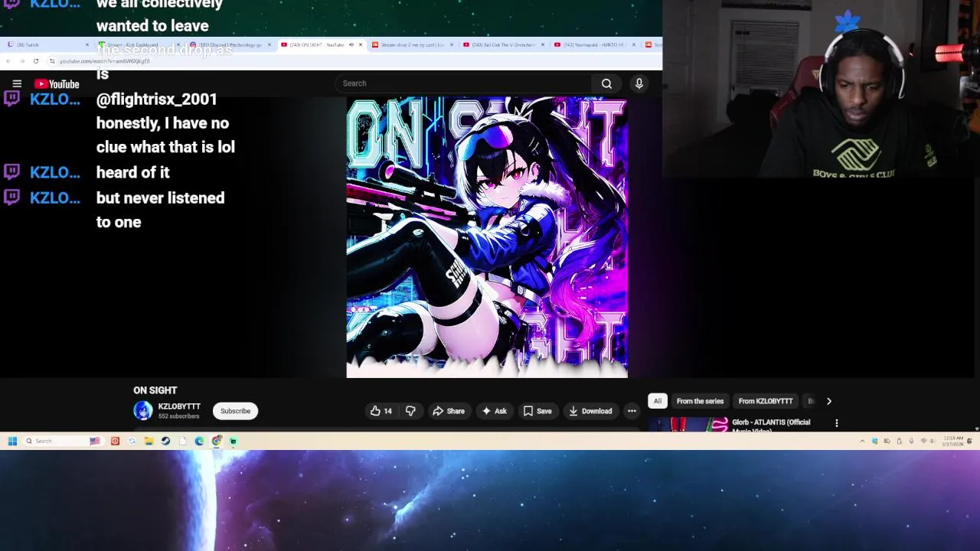Save the video to a playlist

pyautogui.click(x=537, y=411)
